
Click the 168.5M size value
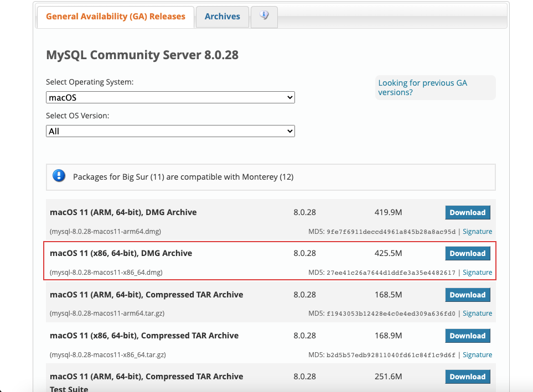click(x=388, y=295)
